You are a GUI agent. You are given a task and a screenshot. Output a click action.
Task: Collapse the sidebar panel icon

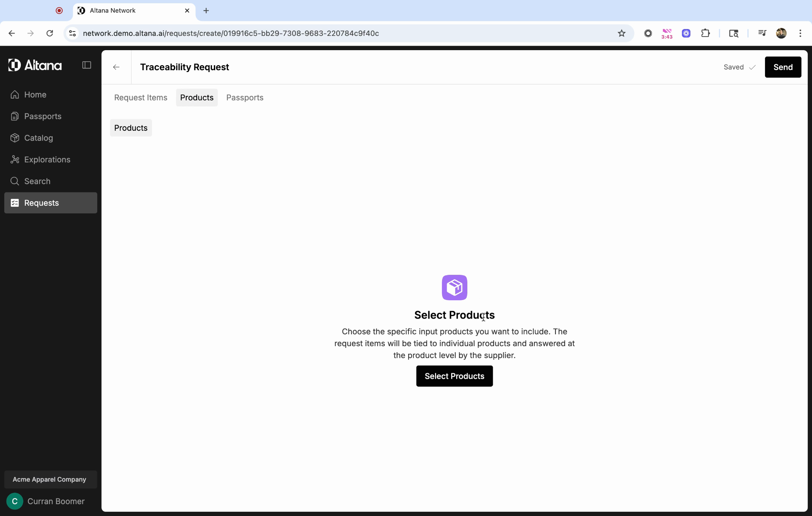pyautogui.click(x=86, y=65)
